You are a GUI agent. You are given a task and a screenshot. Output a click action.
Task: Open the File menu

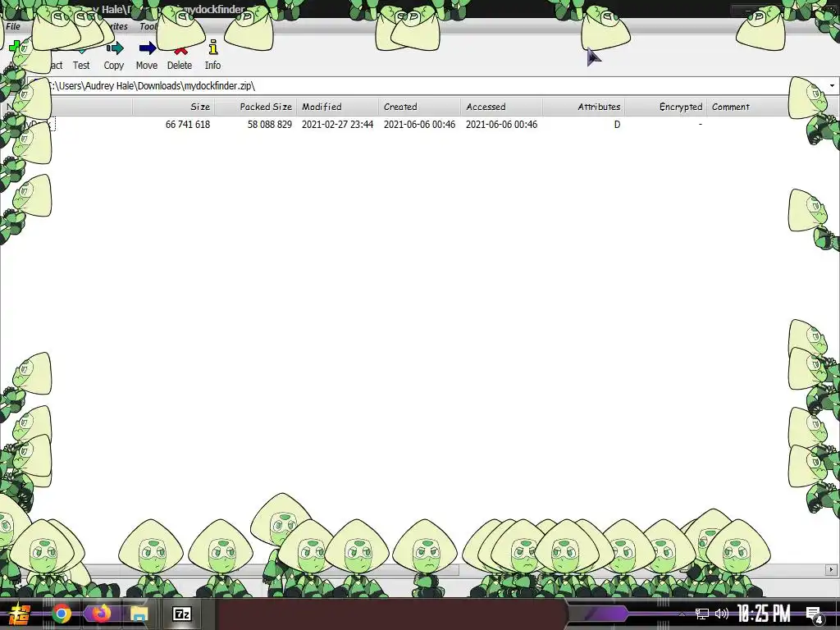tap(13, 26)
